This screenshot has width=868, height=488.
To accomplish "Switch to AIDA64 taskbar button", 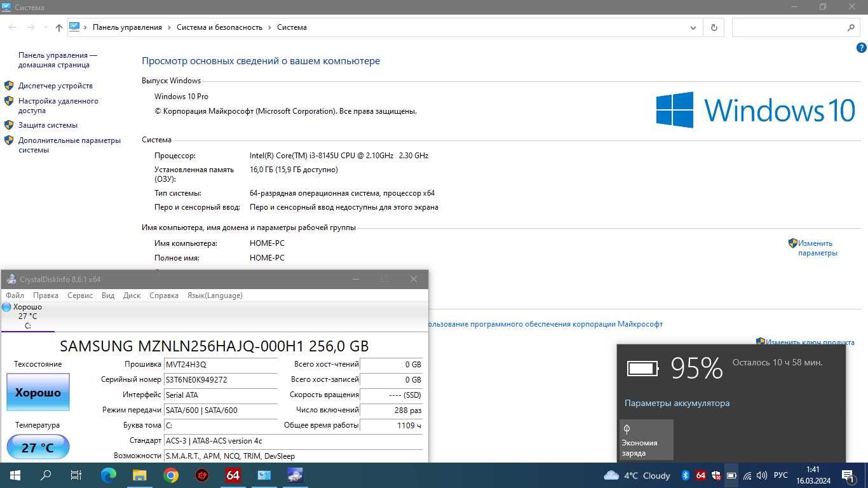I will 233,475.
